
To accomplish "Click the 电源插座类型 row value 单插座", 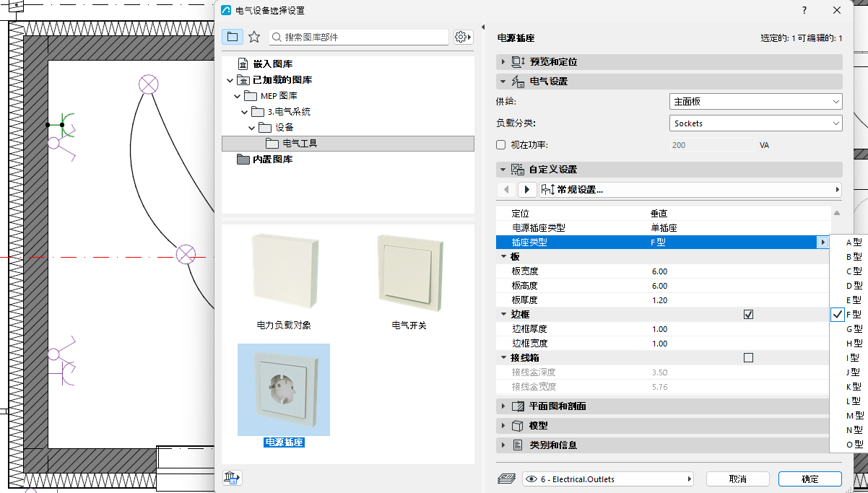I will click(664, 228).
